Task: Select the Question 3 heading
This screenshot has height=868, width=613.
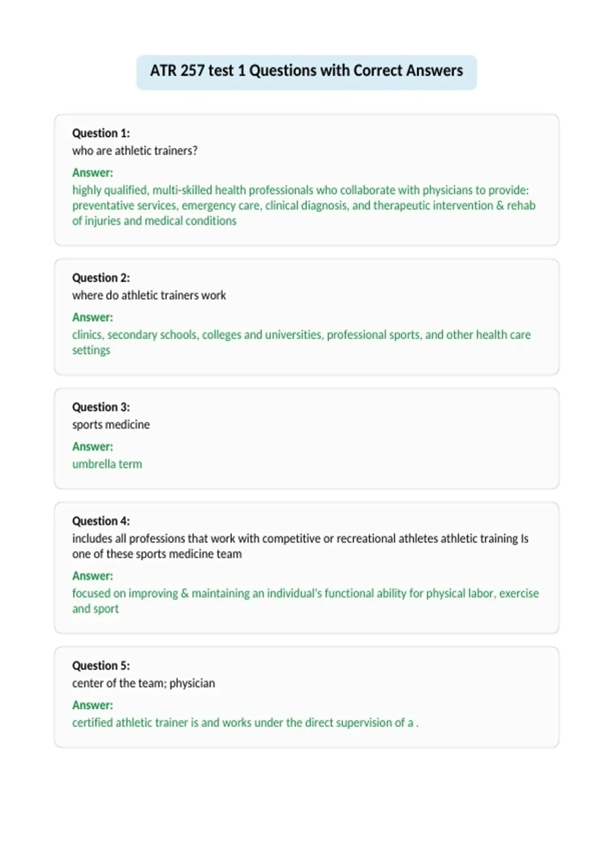Action: [101, 407]
